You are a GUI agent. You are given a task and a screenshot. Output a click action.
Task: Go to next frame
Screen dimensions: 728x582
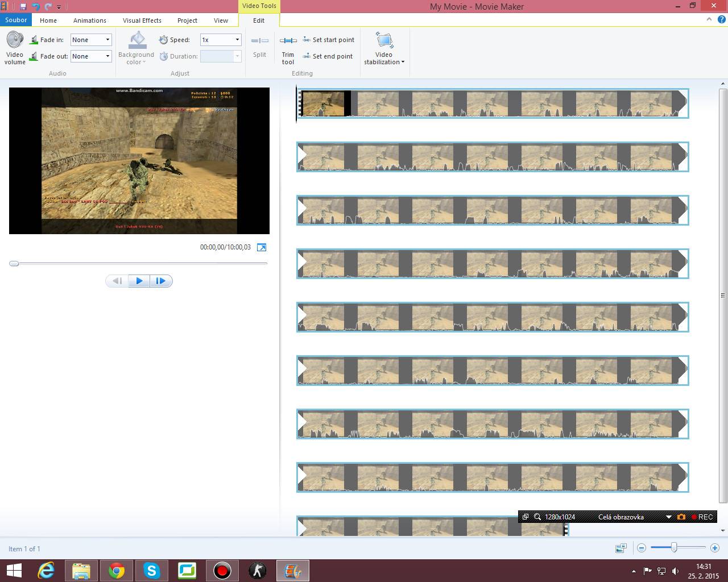161,281
